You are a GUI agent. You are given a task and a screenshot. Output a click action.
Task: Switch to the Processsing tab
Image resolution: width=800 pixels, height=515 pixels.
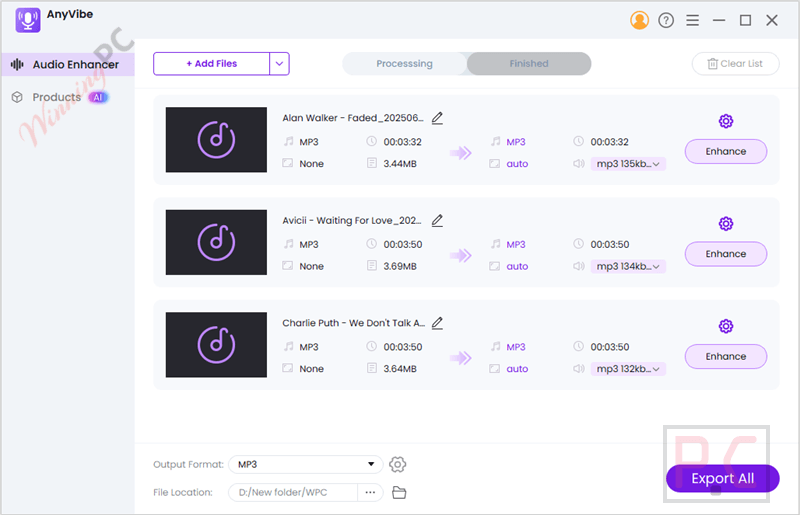405,64
